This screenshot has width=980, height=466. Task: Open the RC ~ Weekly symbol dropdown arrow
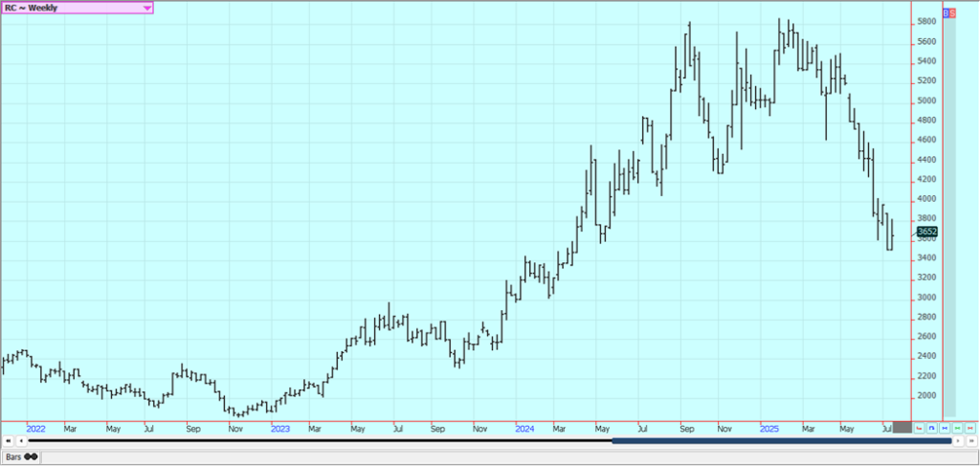pyautogui.click(x=146, y=8)
